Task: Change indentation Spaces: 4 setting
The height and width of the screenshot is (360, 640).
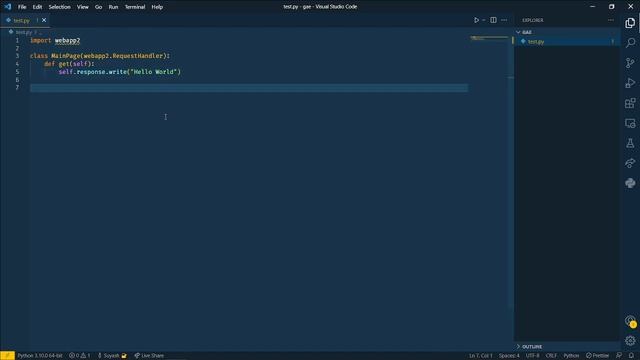Action: (x=509, y=356)
